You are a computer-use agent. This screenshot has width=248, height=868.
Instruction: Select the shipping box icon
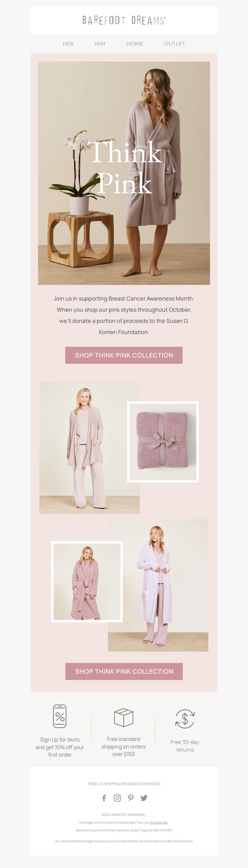[x=123, y=717]
